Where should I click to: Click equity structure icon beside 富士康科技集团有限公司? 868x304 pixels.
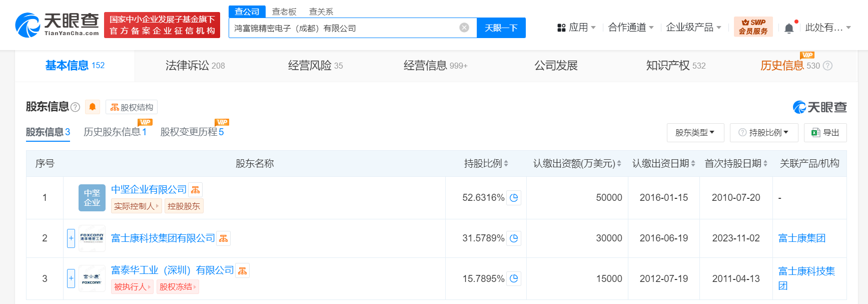coord(224,238)
